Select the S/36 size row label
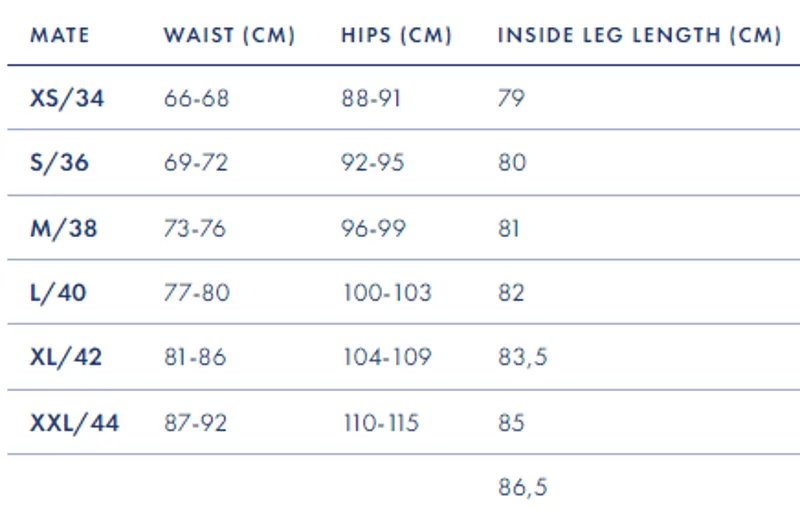Image resolution: width=800 pixels, height=510 pixels. click(60, 163)
